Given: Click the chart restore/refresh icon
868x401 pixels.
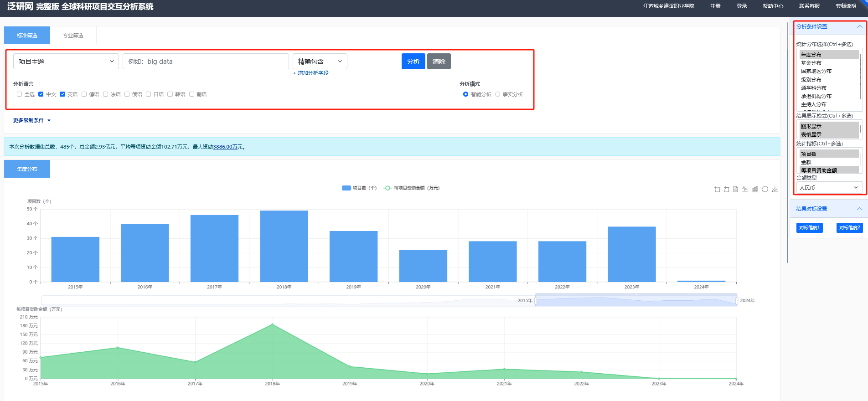Looking at the screenshot, I should coord(765,189).
